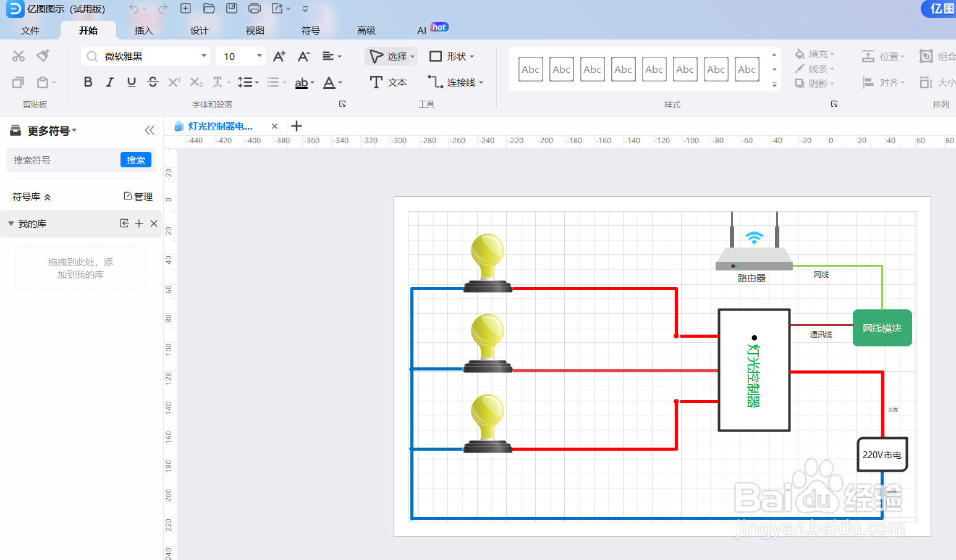Toggle bold text formatting
Image resolution: width=956 pixels, height=560 pixels.
point(88,82)
